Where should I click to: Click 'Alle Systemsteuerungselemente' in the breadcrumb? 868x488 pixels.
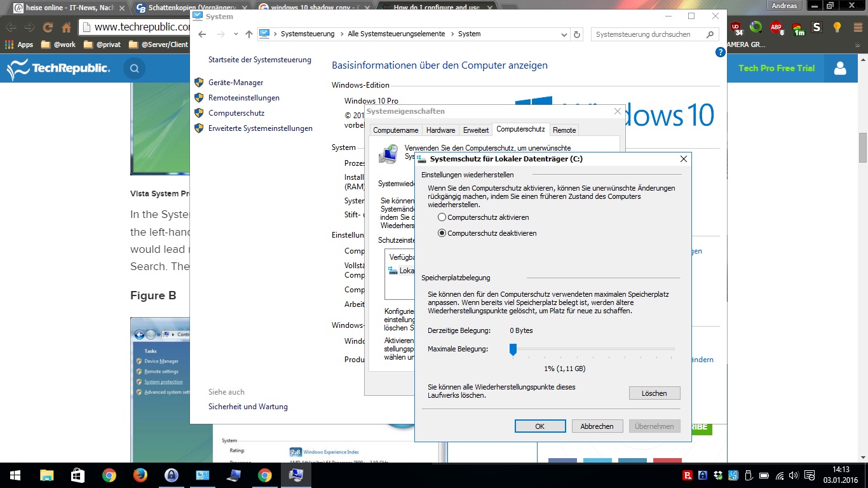[x=397, y=34]
